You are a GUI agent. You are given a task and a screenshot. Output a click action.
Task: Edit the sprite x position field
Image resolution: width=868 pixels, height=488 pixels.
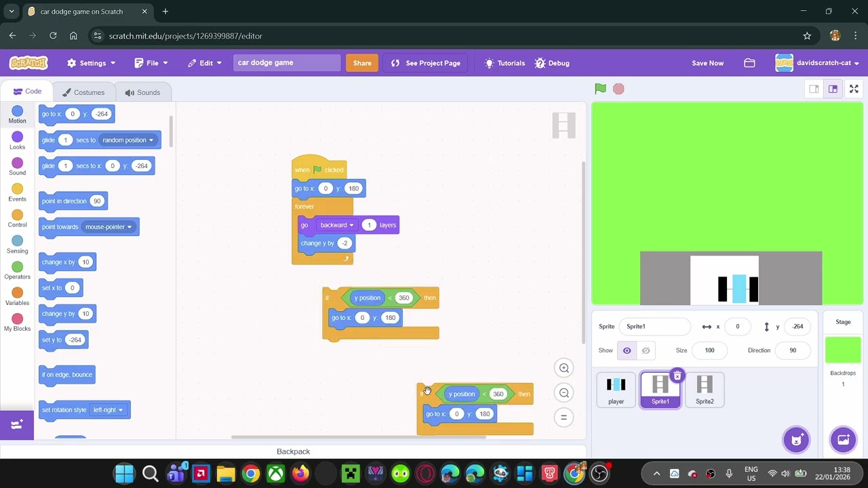pyautogui.click(x=737, y=327)
